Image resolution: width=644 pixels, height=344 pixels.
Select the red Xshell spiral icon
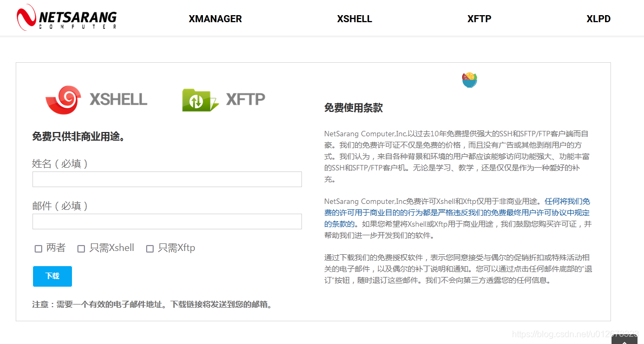65,100
